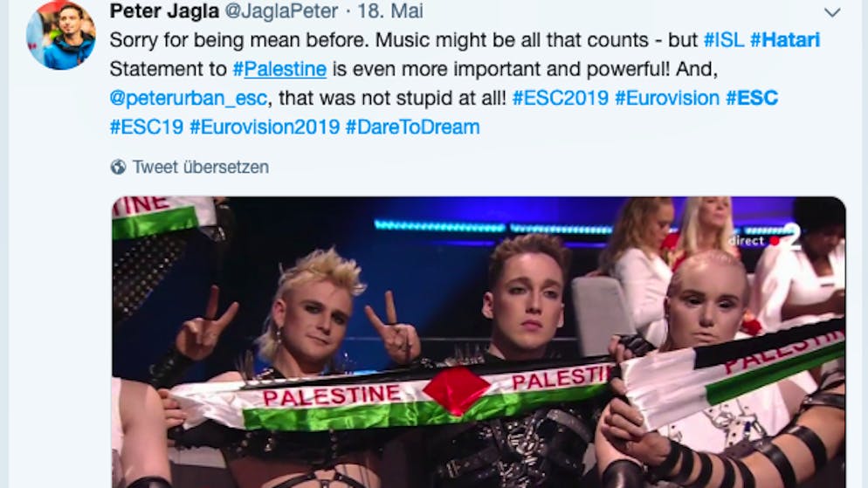Image resolution: width=868 pixels, height=488 pixels.
Task: Open Peter Jagla's profile picture
Action: pos(61,35)
